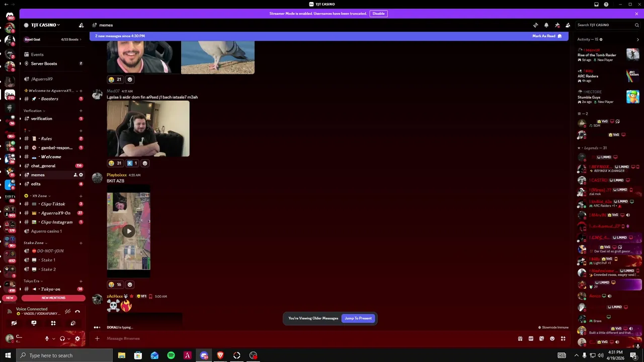Open the sticker picker
644x362 pixels.
click(x=541, y=338)
